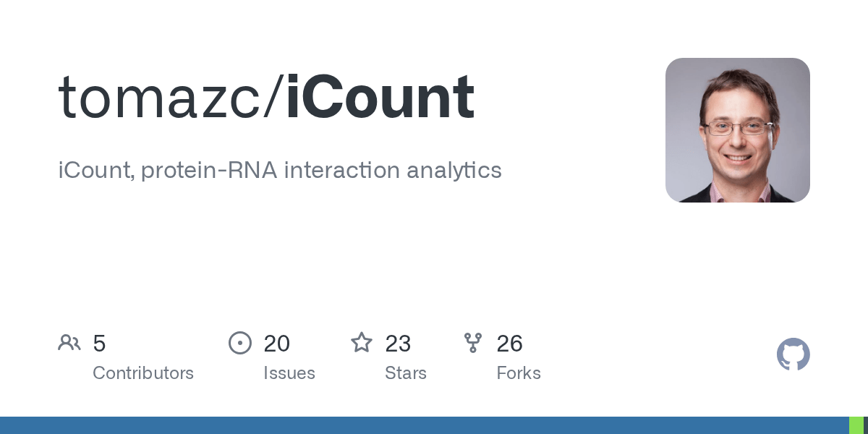
Task: Click the repository description about protein-RNA
Action: point(280,171)
